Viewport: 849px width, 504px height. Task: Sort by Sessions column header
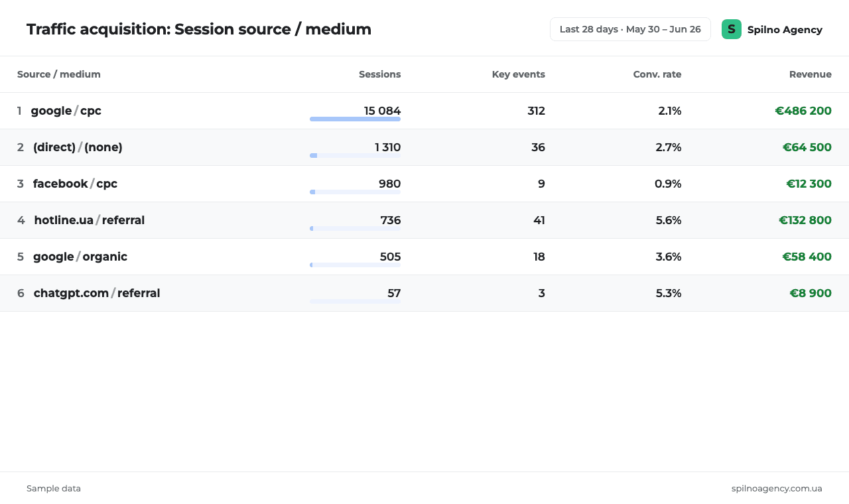pyautogui.click(x=380, y=74)
